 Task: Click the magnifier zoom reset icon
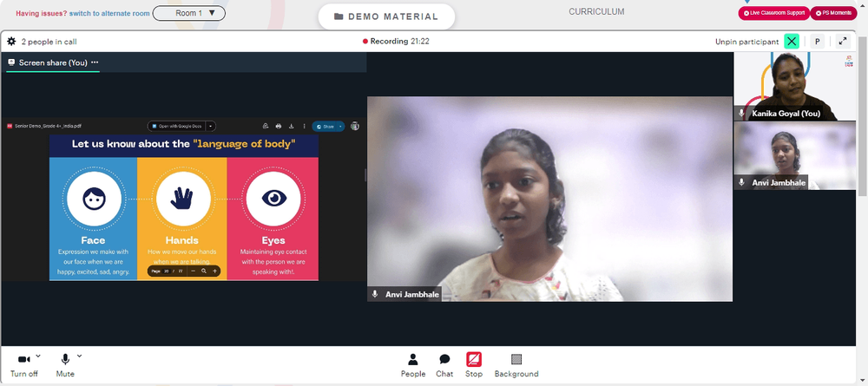coord(204,271)
